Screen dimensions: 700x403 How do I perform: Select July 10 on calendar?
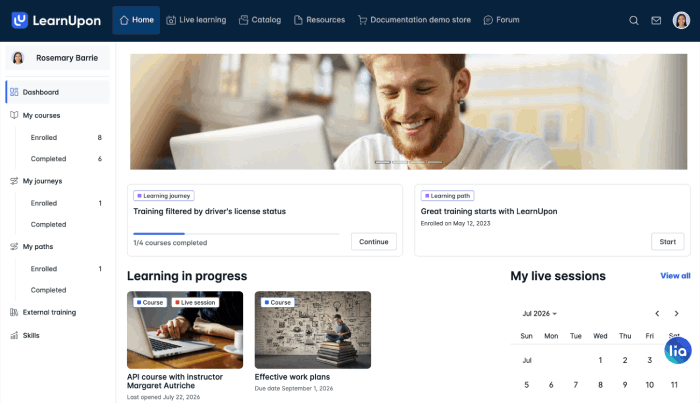(650, 384)
